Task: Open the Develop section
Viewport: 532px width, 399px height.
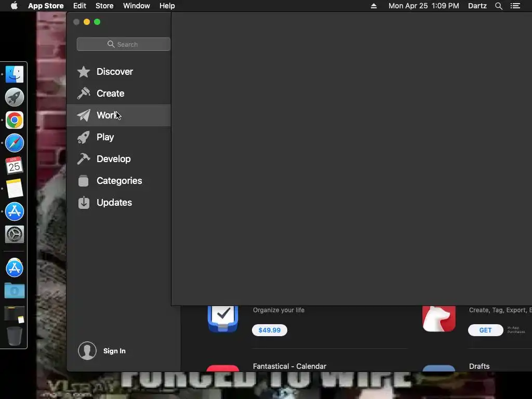Action: click(x=119, y=159)
